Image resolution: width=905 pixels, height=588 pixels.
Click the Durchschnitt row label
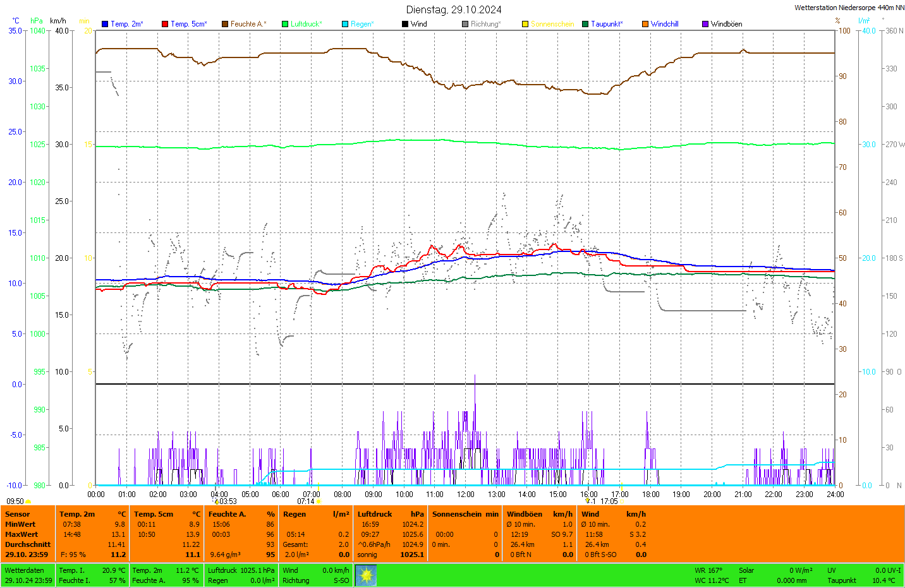point(28,544)
